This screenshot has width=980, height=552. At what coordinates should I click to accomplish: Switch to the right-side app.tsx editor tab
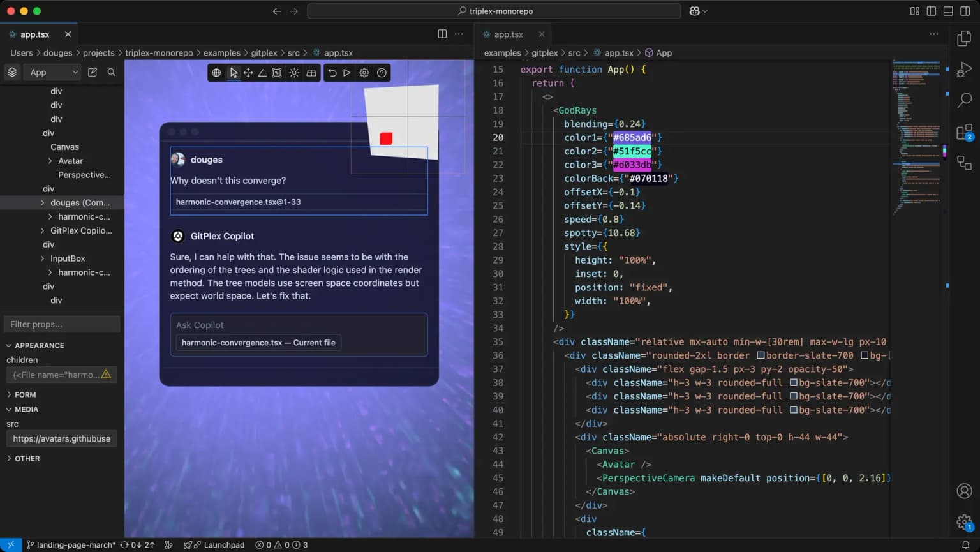point(508,34)
